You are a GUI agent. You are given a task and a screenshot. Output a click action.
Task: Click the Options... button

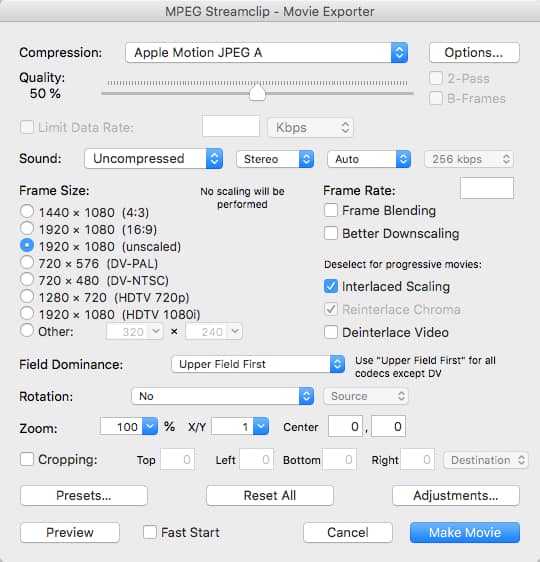[x=474, y=53]
